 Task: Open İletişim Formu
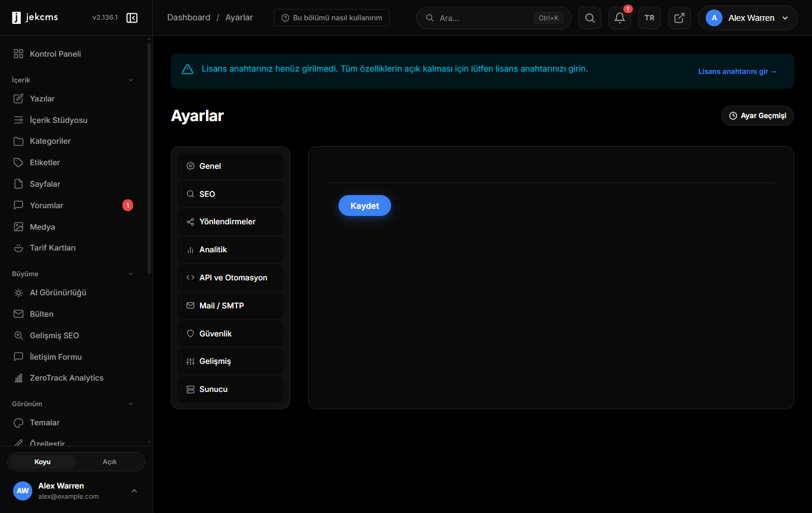[x=73, y=357]
